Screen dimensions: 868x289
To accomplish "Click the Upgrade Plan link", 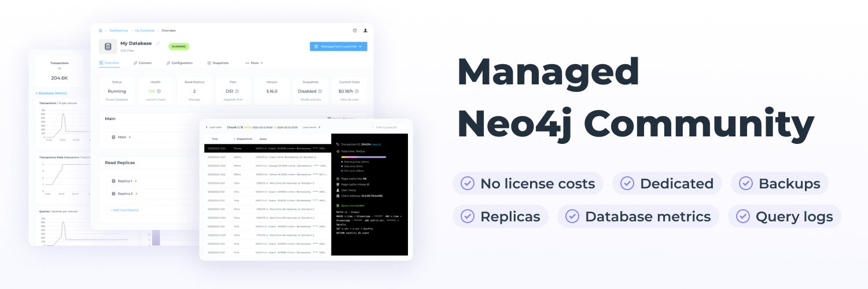I will [x=233, y=99].
